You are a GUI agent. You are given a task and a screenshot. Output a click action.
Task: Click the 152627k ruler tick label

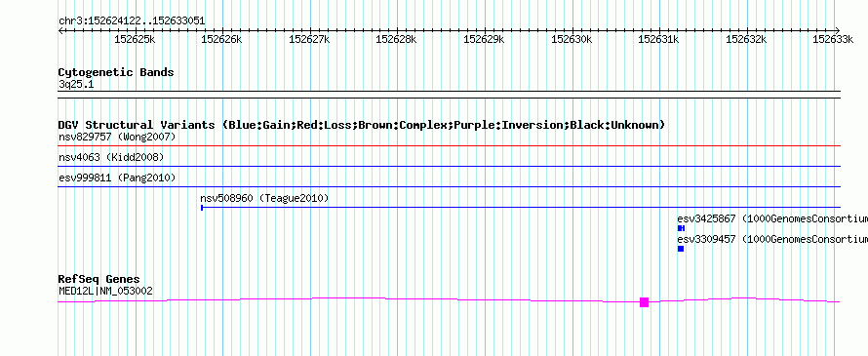pyautogui.click(x=309, y=39)
